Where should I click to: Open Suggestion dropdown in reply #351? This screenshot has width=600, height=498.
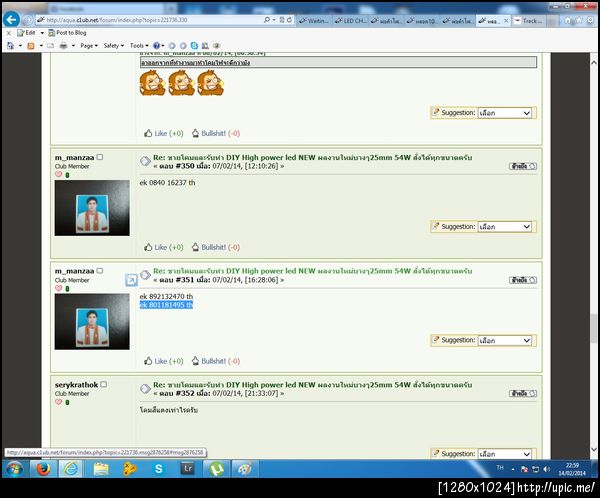point(505,340)
